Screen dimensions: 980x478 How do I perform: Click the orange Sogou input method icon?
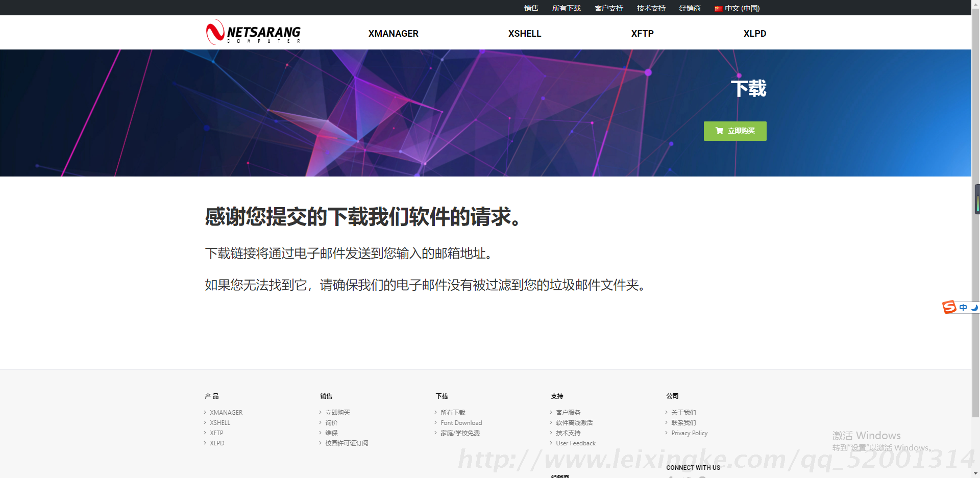click(x=949, y=307)
